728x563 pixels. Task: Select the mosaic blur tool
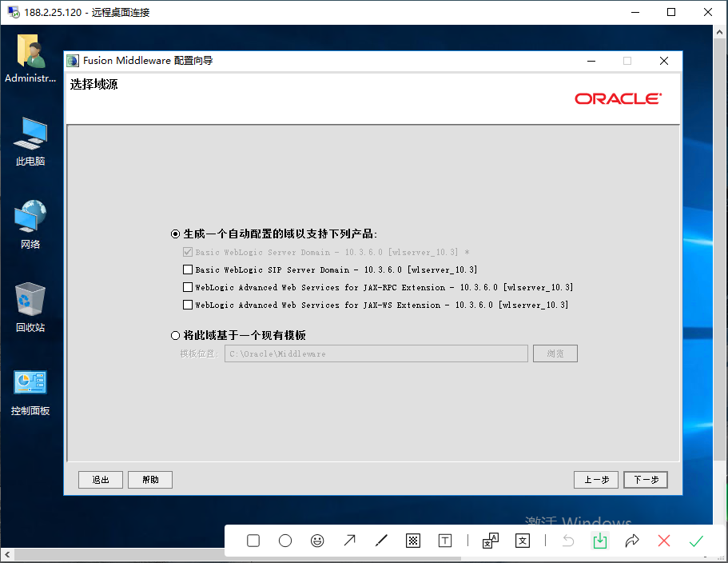(x=413, y=541)
